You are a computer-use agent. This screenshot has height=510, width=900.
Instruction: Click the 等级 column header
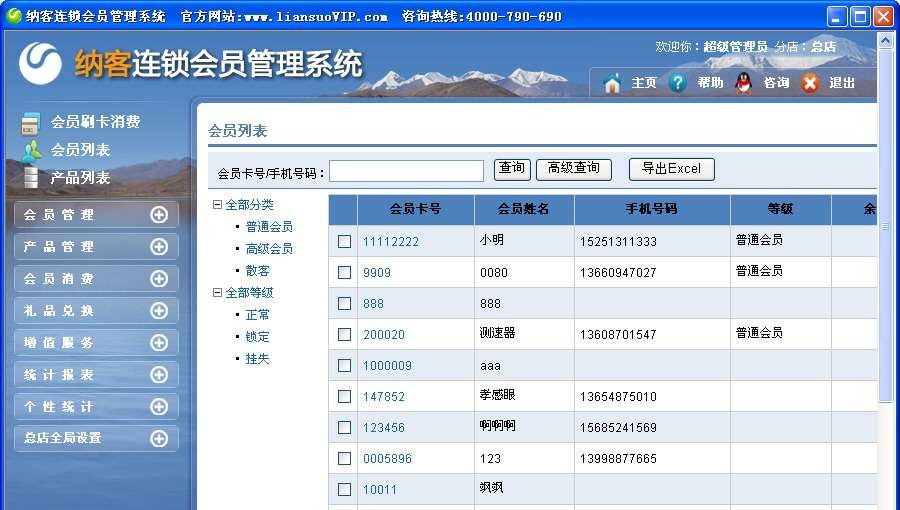780,209
